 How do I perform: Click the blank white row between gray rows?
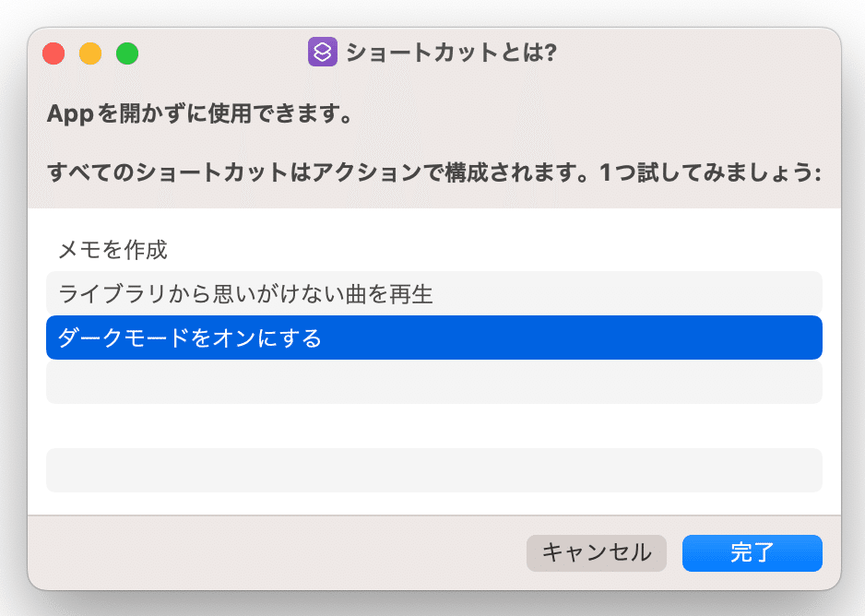pyautogui.click(x=434, y=426)
